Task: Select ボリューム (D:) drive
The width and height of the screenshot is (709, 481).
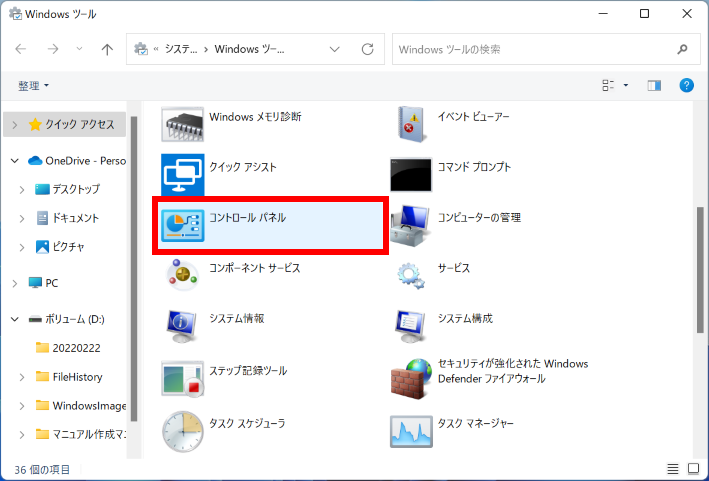Action: pyautogui.click(x=66, y=319)
